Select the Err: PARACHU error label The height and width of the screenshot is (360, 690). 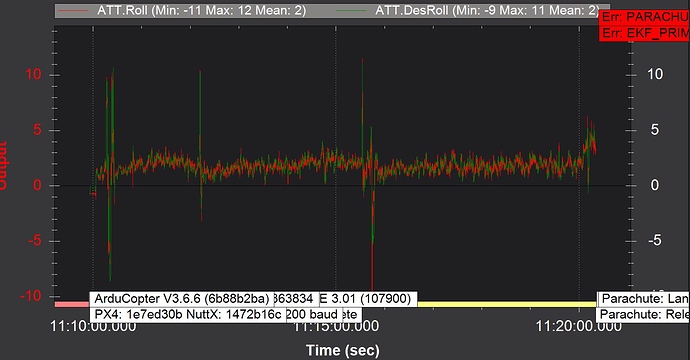coord(645,18)
